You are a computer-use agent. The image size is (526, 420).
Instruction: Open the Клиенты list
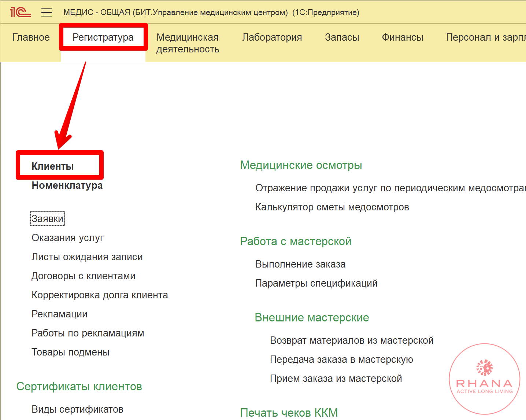[53, 166]
